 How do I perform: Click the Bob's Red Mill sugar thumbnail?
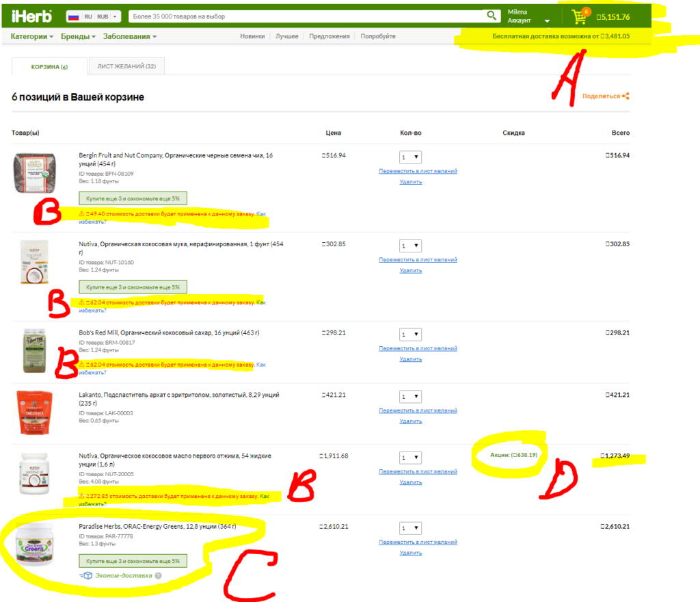tap(34, 350)
